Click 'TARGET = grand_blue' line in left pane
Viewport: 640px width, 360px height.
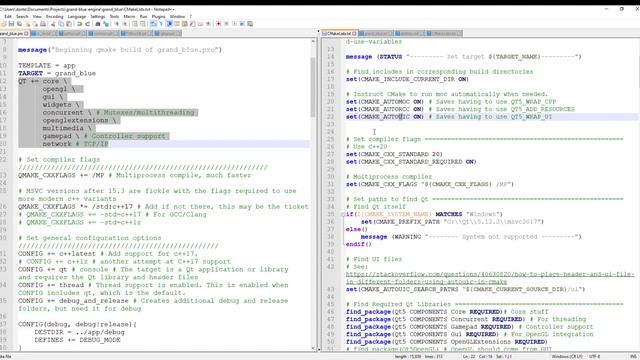coord(57,73)
